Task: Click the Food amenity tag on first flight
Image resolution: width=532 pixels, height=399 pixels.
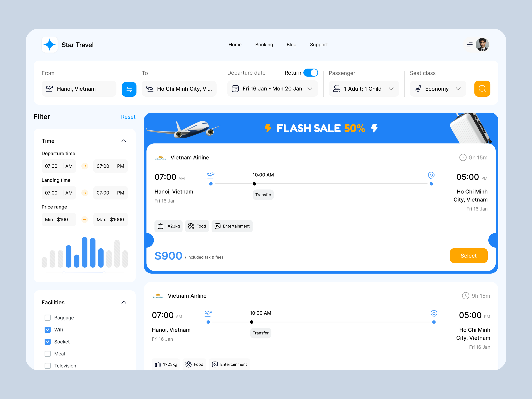Action: (x=197, y=226)
